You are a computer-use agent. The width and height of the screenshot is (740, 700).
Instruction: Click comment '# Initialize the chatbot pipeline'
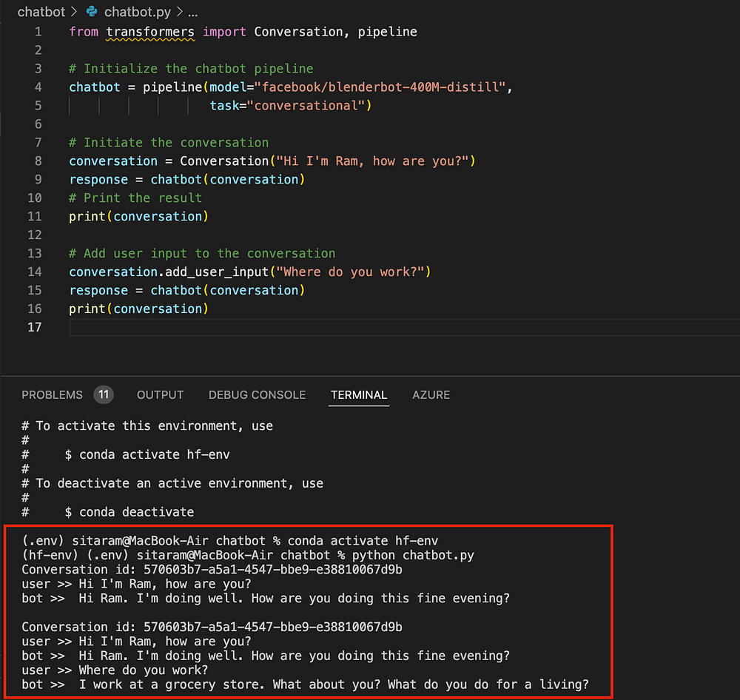coord(191,68)
